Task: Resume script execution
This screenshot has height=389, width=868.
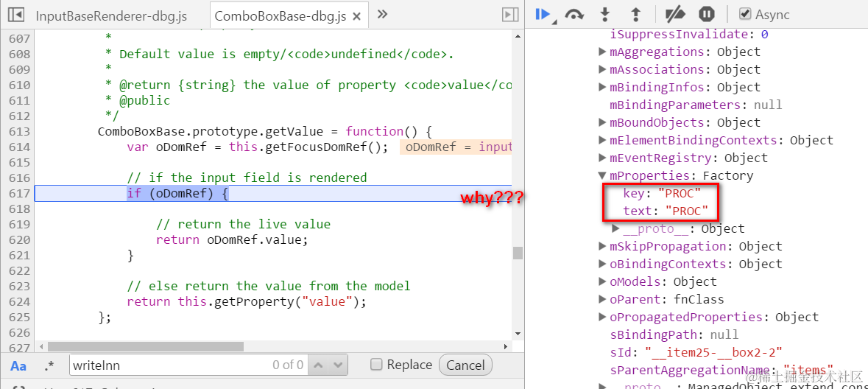Action: pos(544,15)
